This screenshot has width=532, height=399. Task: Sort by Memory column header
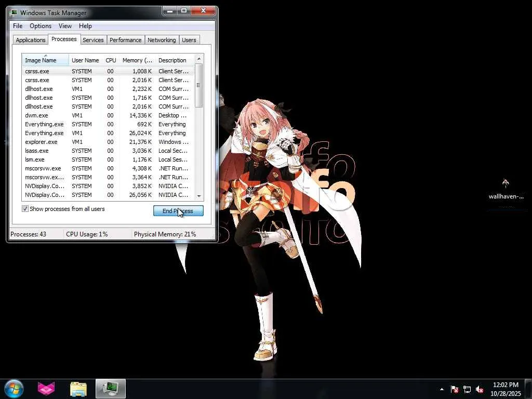point(137,60)
